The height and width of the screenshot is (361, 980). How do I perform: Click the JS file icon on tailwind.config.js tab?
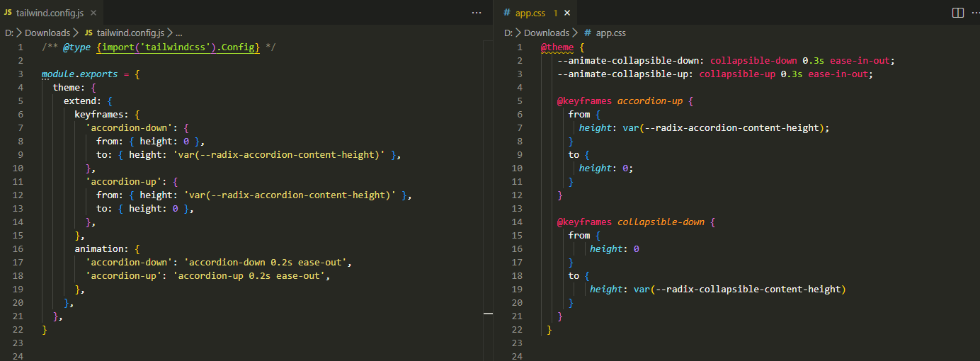[8, 13]
